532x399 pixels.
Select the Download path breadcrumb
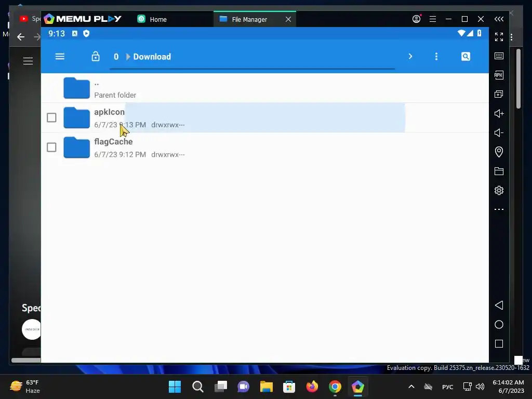click(x=152, y=57)
